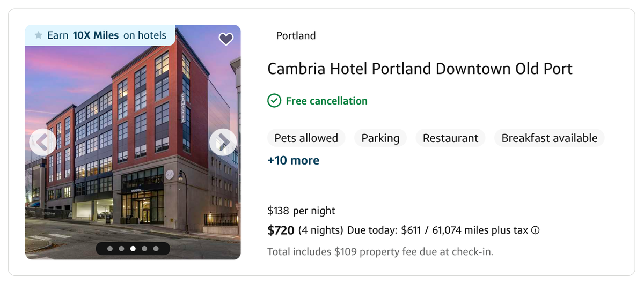Save hotel with the heart icon

tap(226, 39)
